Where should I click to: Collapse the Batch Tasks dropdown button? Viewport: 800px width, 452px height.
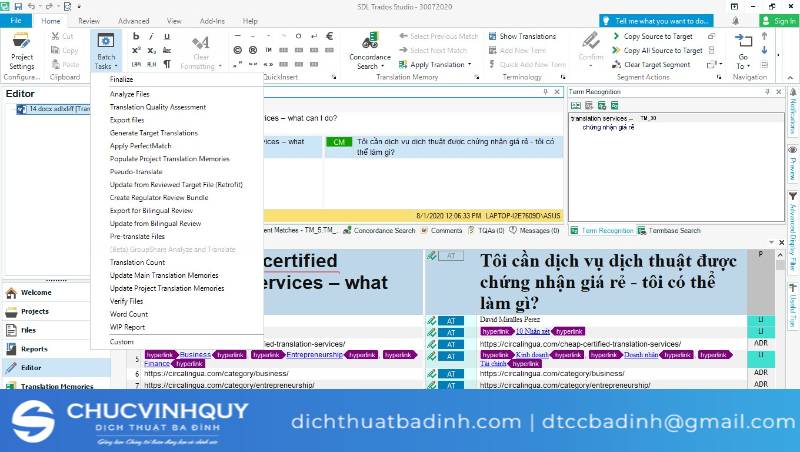pyautogui.click(x=106, y=51)
